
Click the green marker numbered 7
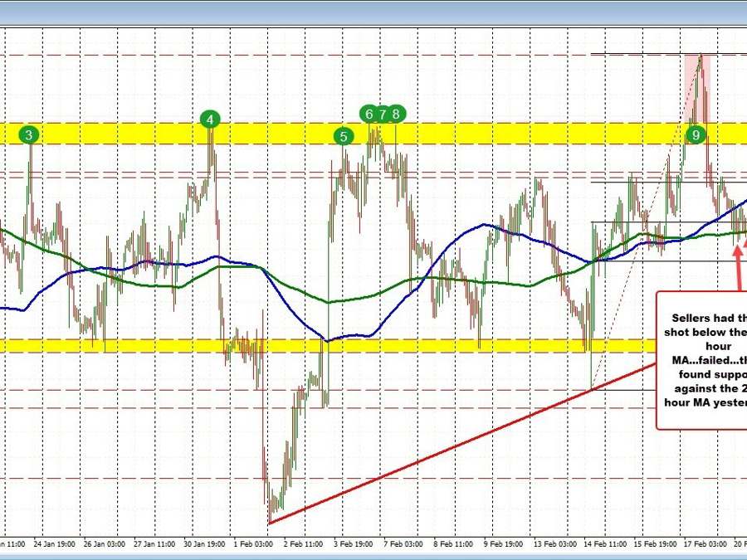(383, 114)
